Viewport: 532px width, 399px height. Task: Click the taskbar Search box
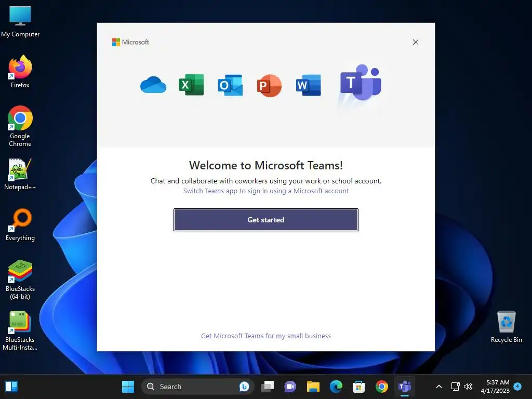click(197, 387)
